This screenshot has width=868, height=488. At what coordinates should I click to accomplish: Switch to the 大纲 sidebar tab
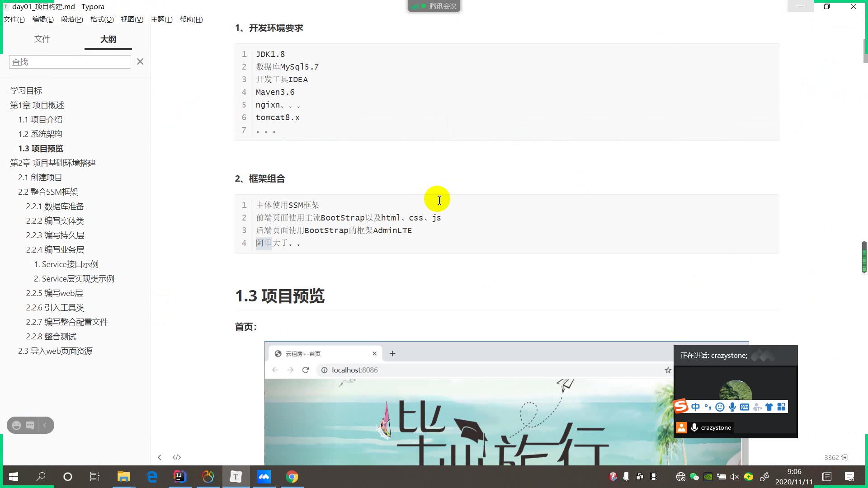(x=108, y=39)
